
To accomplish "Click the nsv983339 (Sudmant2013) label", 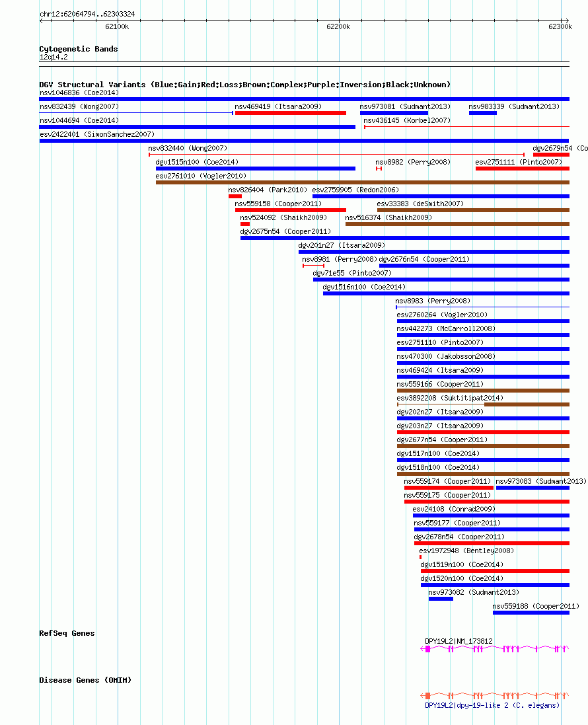I will pos(513,106).
